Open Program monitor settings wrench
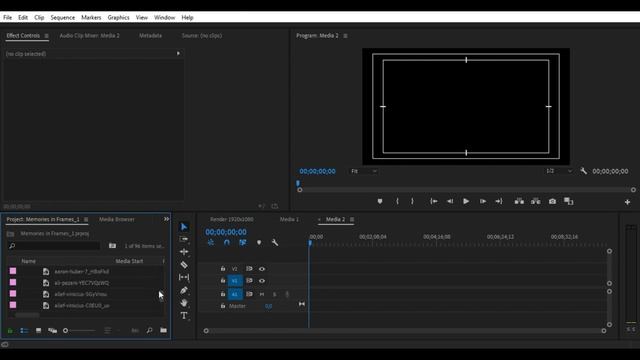Screen dimensions: 640x360 tap(584, 171)
